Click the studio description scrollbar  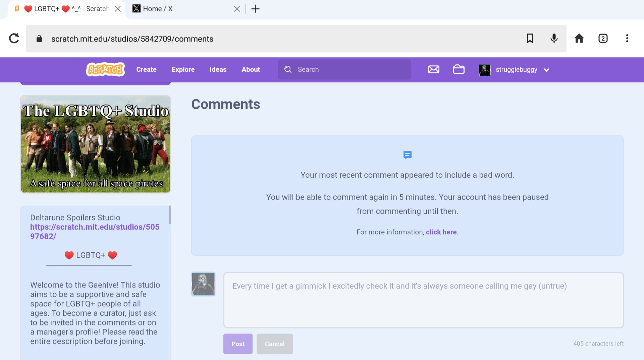[x=170, y=215]
